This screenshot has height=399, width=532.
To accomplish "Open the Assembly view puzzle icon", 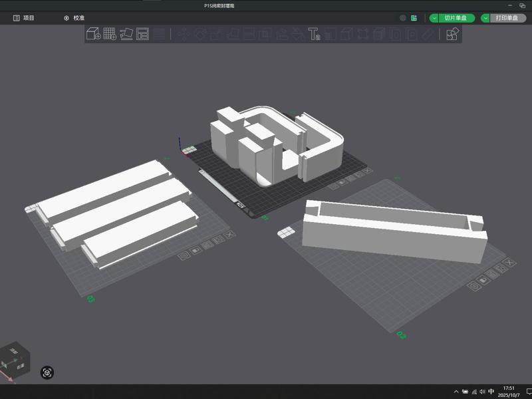I will point(452,34).
